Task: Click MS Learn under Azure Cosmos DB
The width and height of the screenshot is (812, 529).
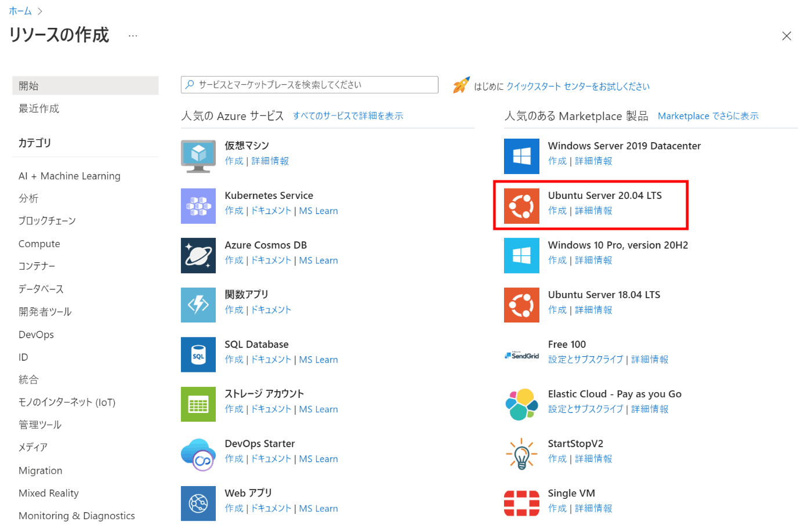Action: pyautogui.click(x=318, y=260)
